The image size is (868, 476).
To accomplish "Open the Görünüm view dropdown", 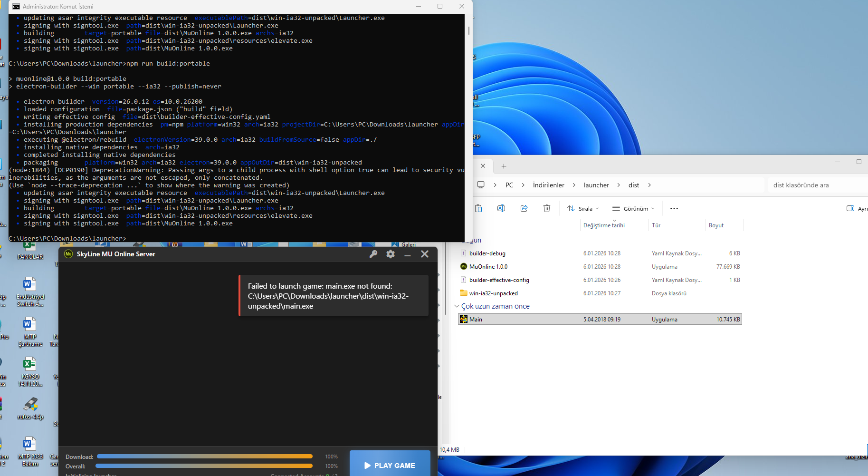I will point(633,208).
